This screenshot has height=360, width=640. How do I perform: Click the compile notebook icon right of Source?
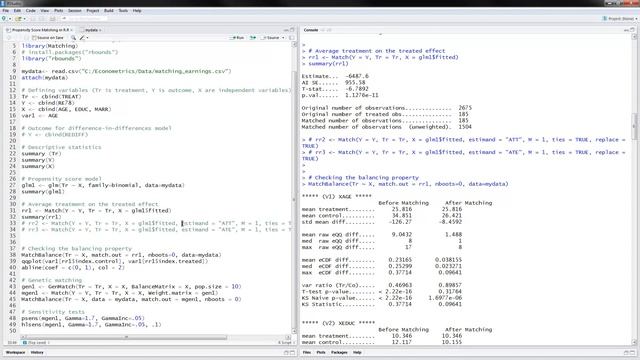[x=292, y=38]
